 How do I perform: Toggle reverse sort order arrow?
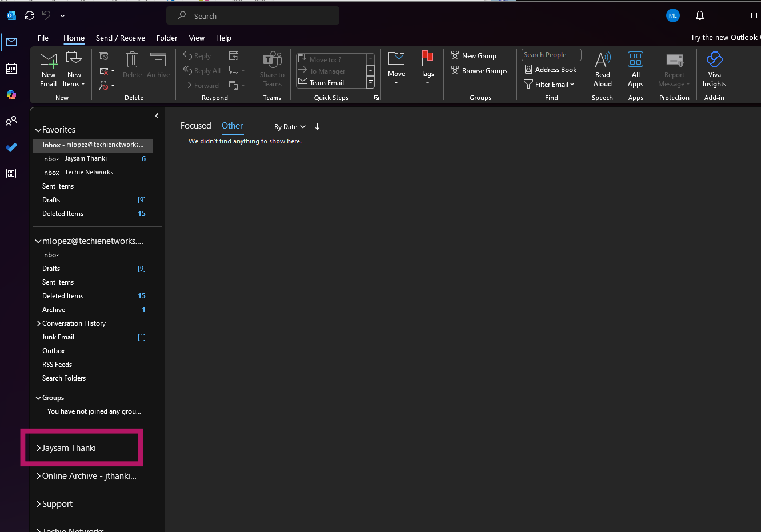click(x=318, y=127)
